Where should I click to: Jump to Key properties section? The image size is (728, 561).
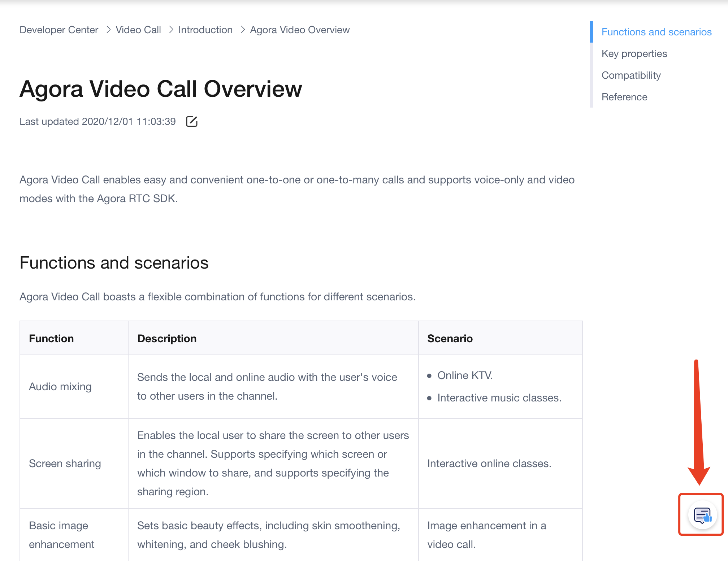tap(634, 54)
